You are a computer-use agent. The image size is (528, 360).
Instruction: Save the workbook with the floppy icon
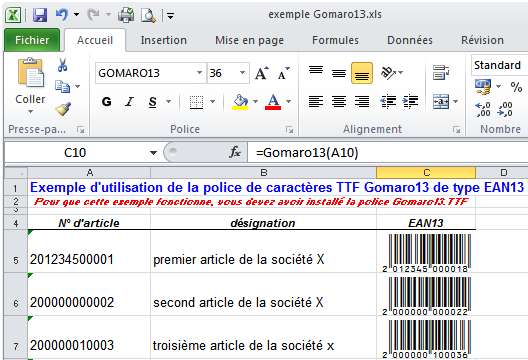[x=40, y=15]
